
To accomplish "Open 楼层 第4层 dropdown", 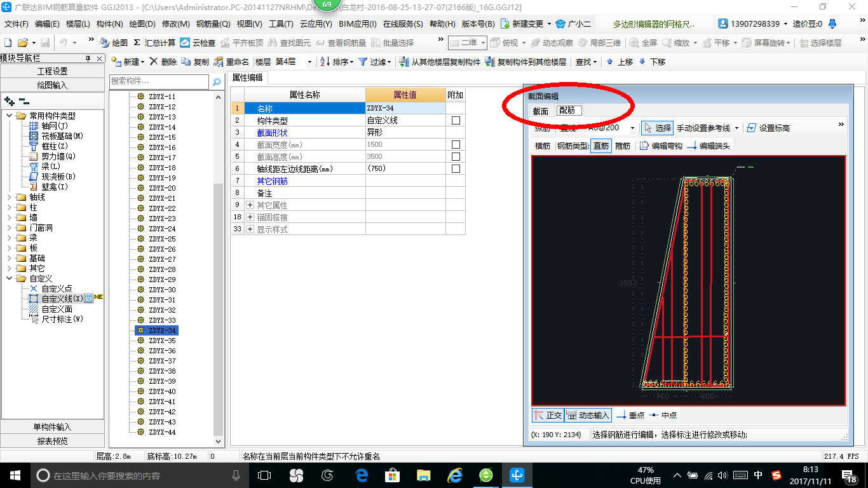I will click(309, 62).
